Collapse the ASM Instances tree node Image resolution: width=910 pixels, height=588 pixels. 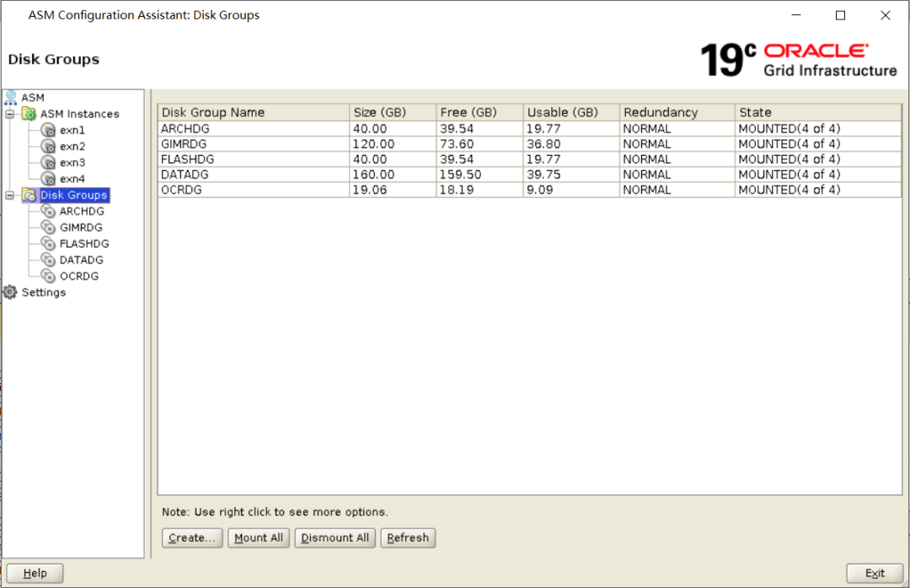coord(10,115)
